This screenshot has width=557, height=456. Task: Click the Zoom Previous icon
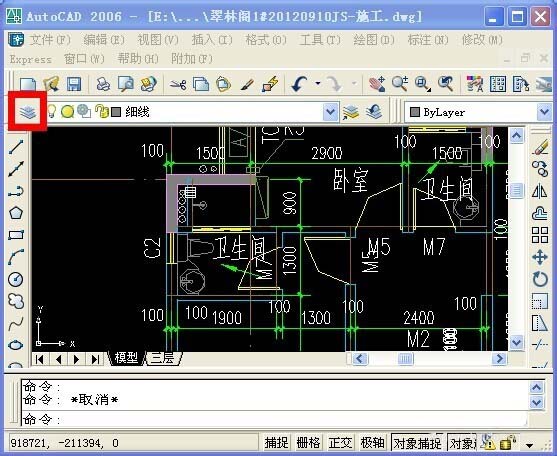click(445, 84)
